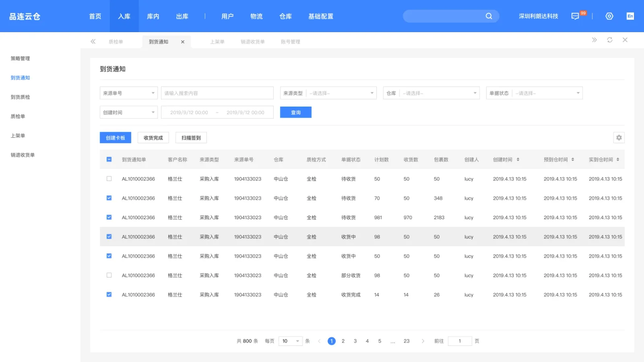Go to page 23
The height and width of the screenshot is (362, 644).
tap(407, 341)
